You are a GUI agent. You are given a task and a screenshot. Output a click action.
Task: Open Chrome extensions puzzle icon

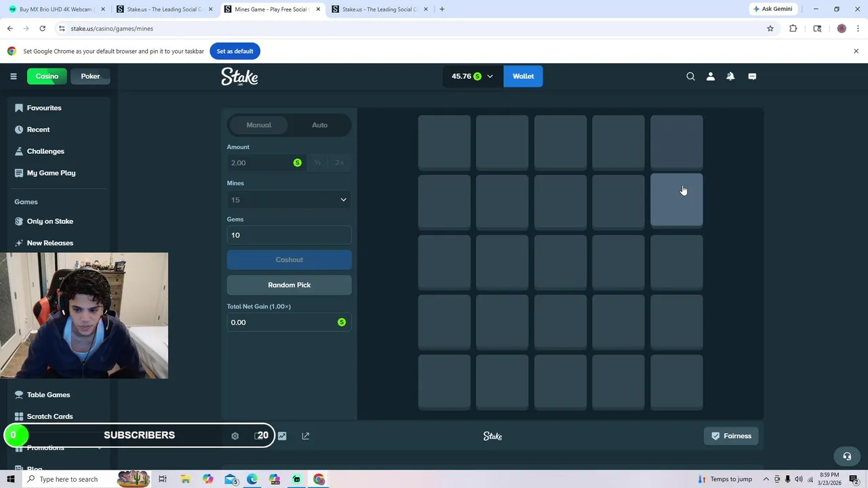[x=793, y=28]
